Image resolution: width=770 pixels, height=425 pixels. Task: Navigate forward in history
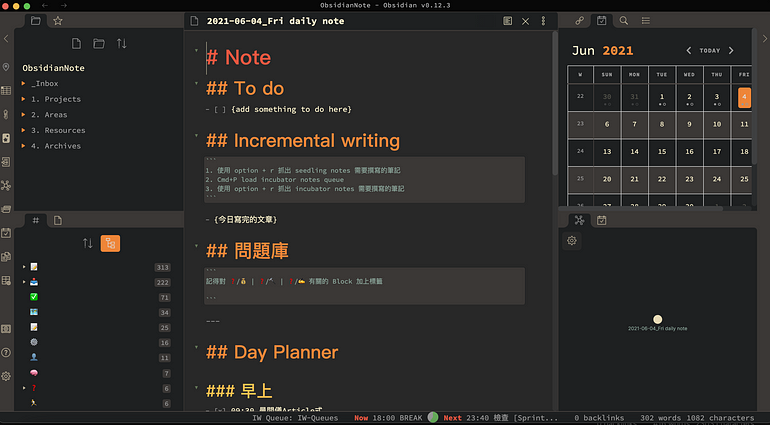click(64, 5)
